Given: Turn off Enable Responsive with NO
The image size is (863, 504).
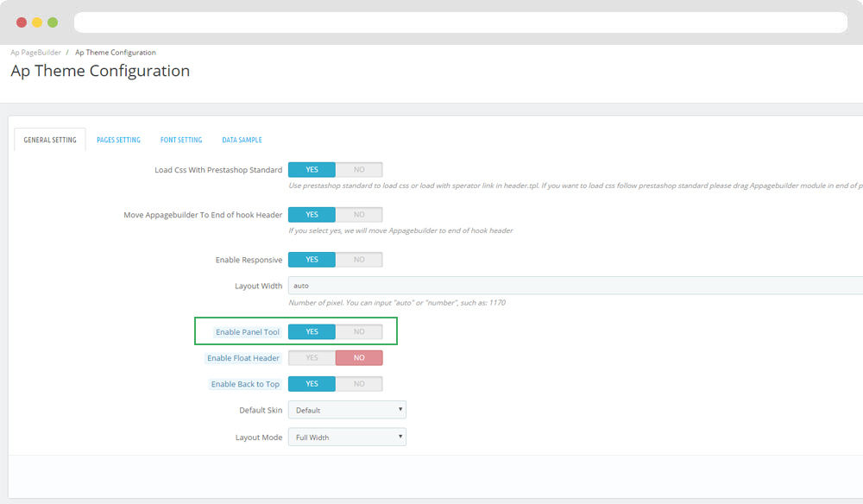Looking at the screenshot, I should [359, 260].
